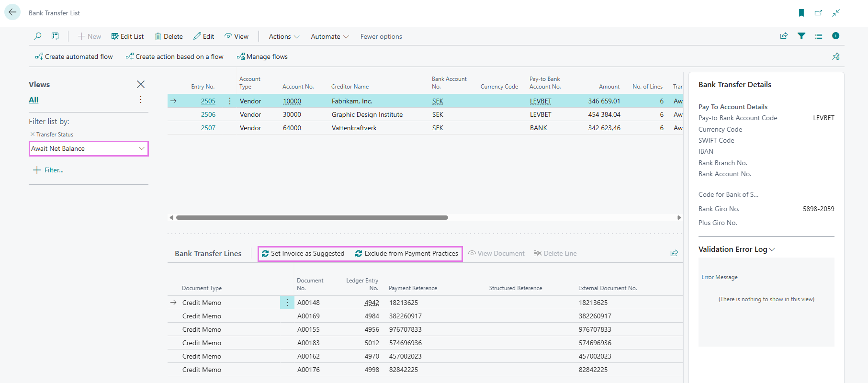Click the share icon in toolbar
Viewport: 868px width, 383px height.
[x=784, y=36]
